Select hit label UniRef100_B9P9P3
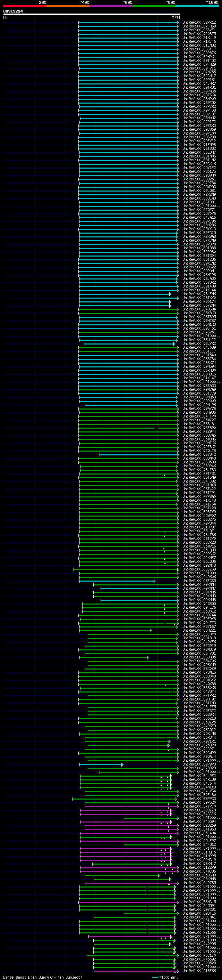Image resolution: width=222 pixels, height=980 pixels. 199,764
